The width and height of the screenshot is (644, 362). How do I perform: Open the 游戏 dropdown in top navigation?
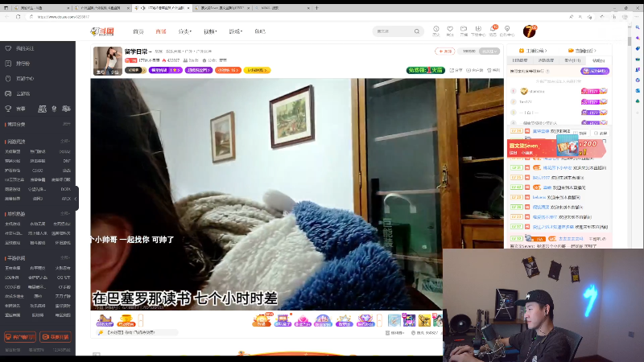pos(236,31)
